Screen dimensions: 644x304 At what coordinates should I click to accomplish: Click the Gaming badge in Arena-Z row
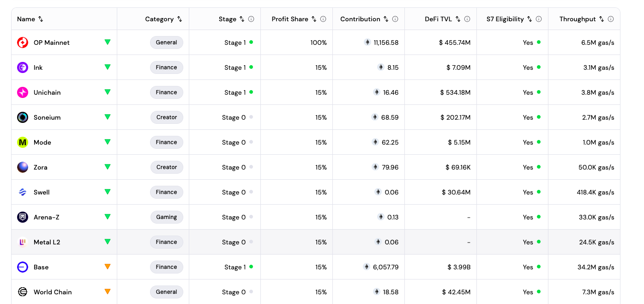tap(167, 217)
